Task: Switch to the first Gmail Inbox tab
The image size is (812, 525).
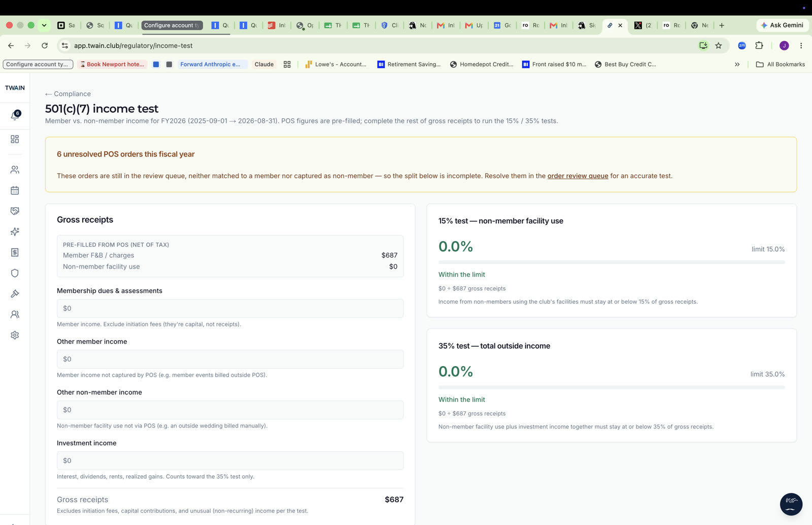Action: (x=446, y=25)
